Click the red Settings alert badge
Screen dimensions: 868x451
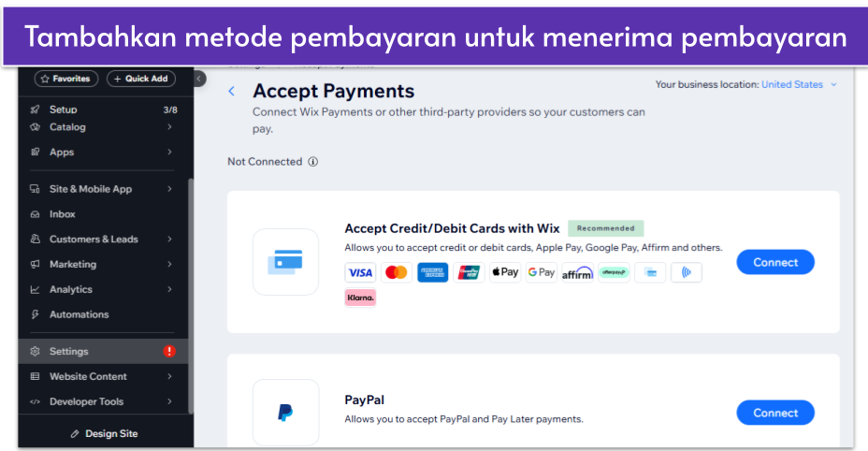point(169,351)
